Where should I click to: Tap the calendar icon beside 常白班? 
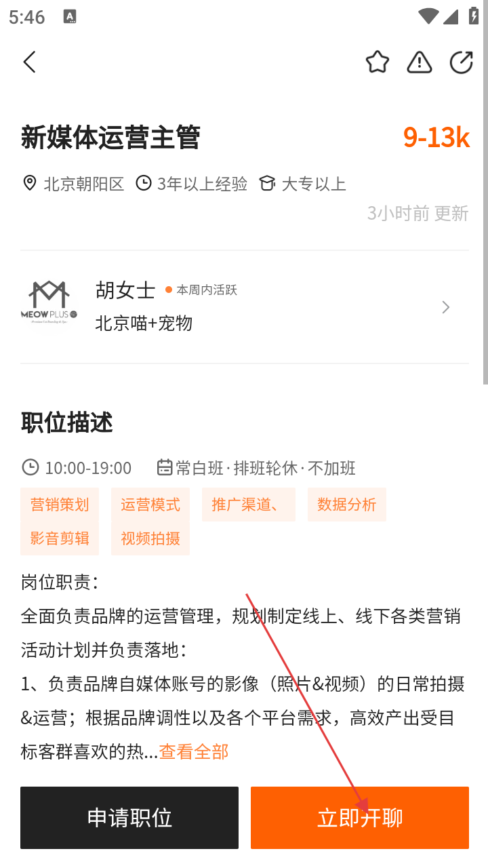(164, 467)
